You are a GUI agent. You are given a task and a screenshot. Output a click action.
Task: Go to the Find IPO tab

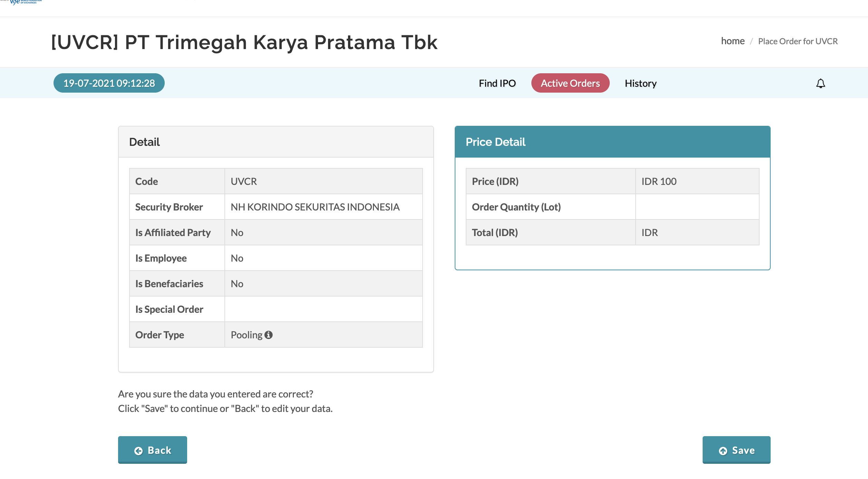(497, 83)
